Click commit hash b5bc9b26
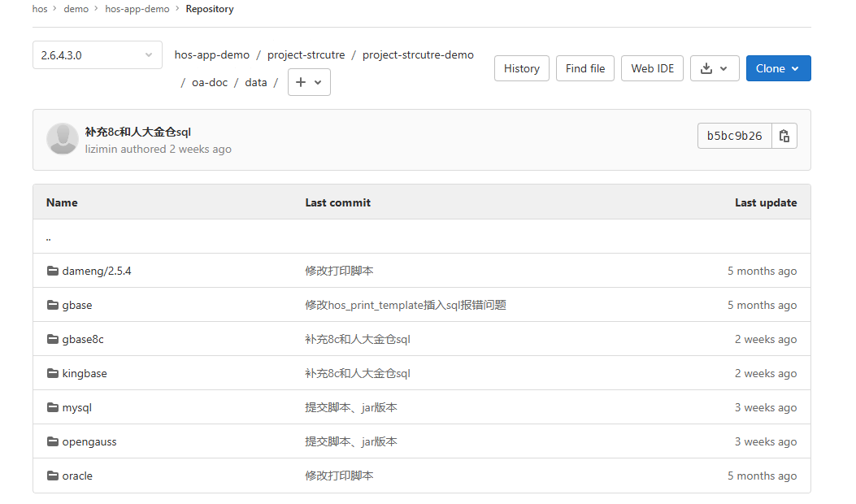Image resolution: width=856 pixels, height=504 pixels. tap(734, 137)
